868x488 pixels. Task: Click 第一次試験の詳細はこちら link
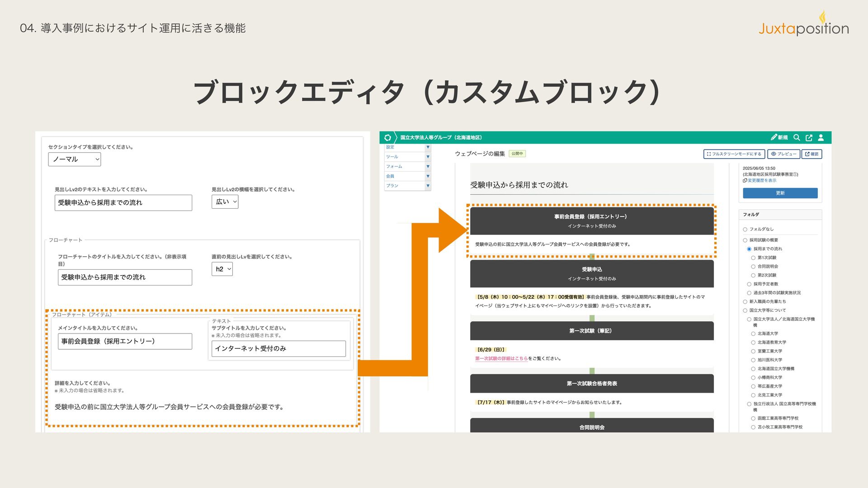coord(501,359)
